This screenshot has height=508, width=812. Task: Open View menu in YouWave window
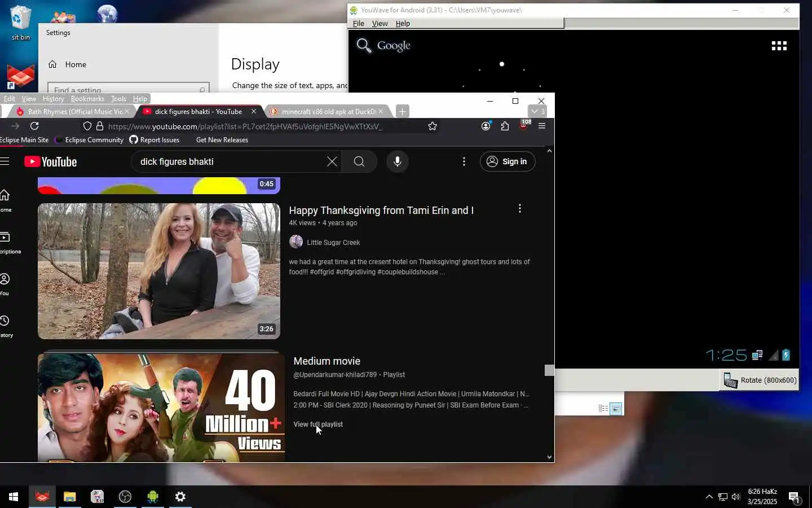pyautogui.click(x=380, y=24)
